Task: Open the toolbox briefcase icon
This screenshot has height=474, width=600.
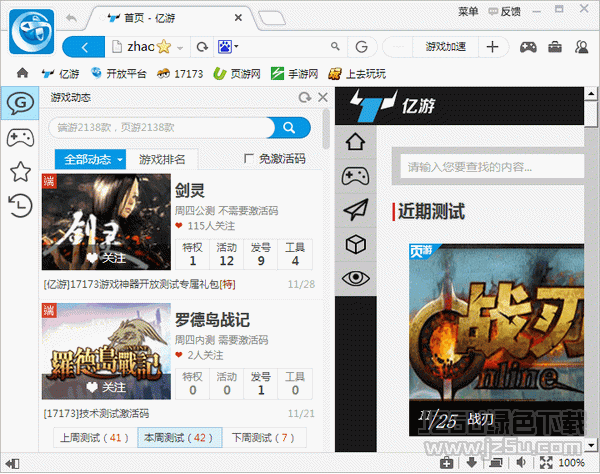Action: click(555, 47)
